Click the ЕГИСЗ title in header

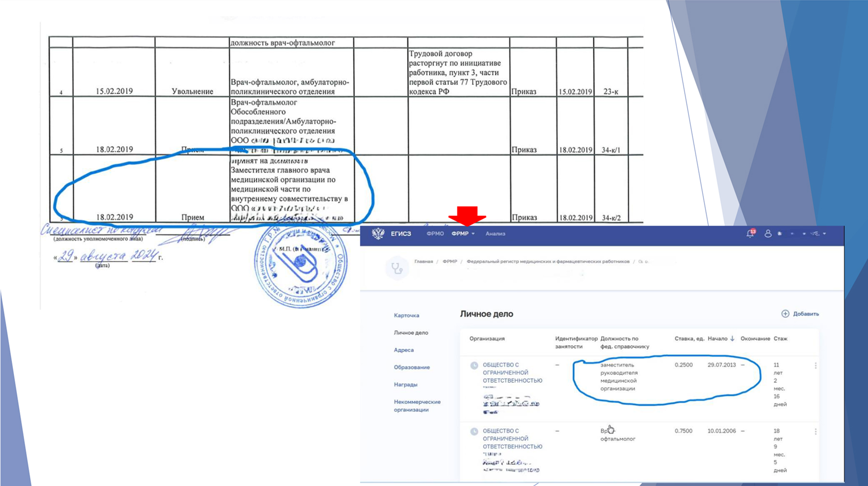tap(400, 234)
